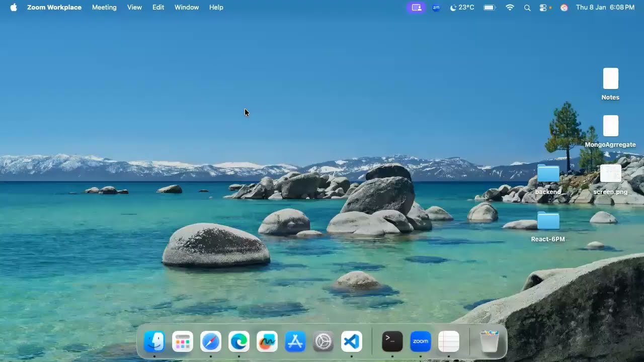Check the battery status icon
This screenshot has height=362, width=644.
click(x=490, y=8)
